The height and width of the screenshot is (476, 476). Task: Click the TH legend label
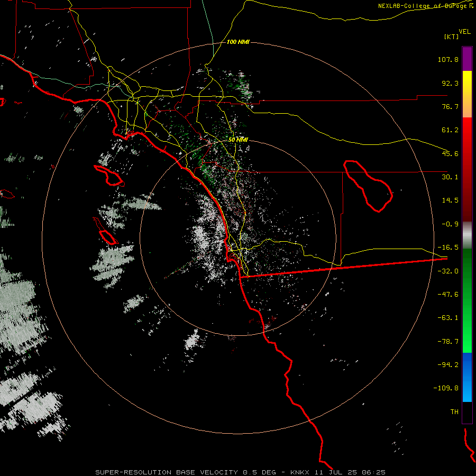pyautogui.click(x=454, y=412)
